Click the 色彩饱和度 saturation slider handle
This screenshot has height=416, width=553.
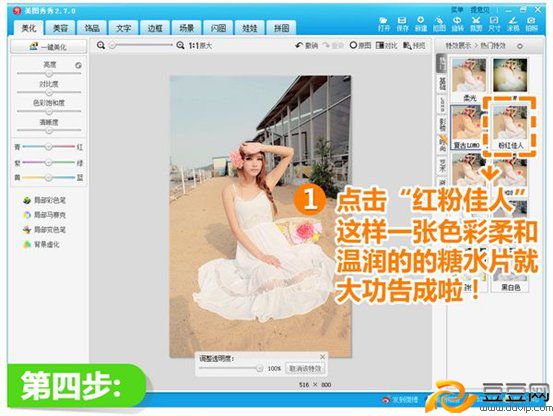click(x=49, y=111)
